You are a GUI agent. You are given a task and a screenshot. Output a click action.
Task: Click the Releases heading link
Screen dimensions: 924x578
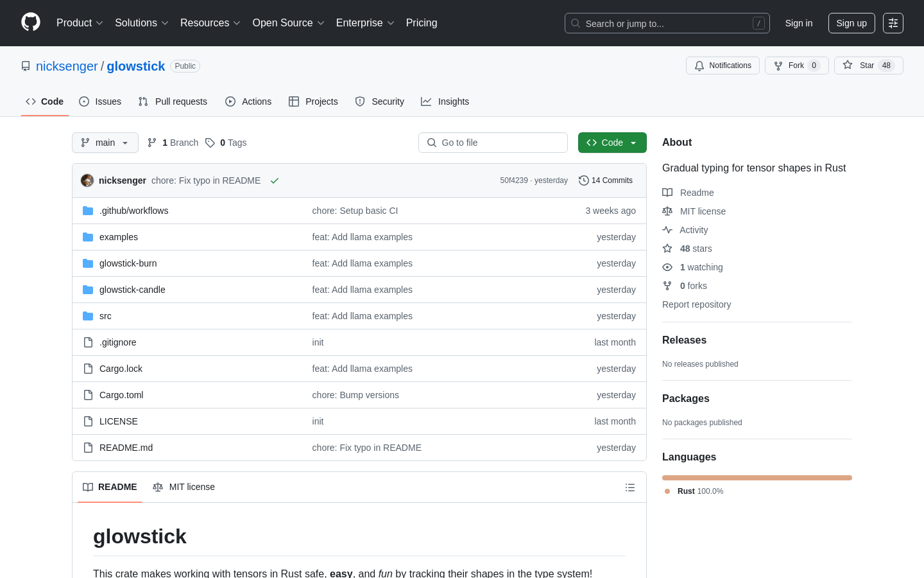684,340
